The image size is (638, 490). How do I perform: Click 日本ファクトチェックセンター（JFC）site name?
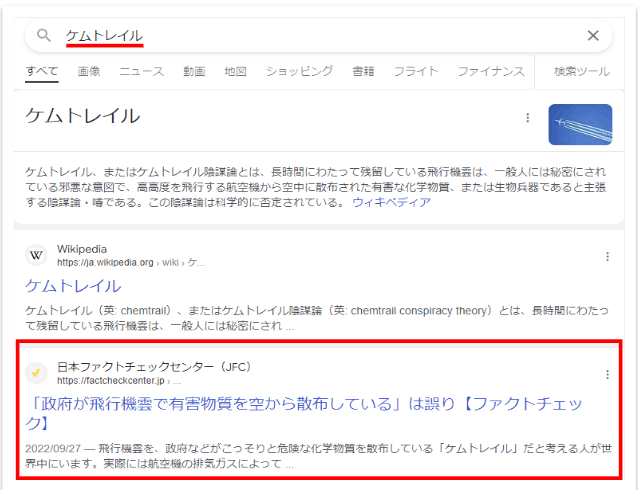tap(154, 367)
